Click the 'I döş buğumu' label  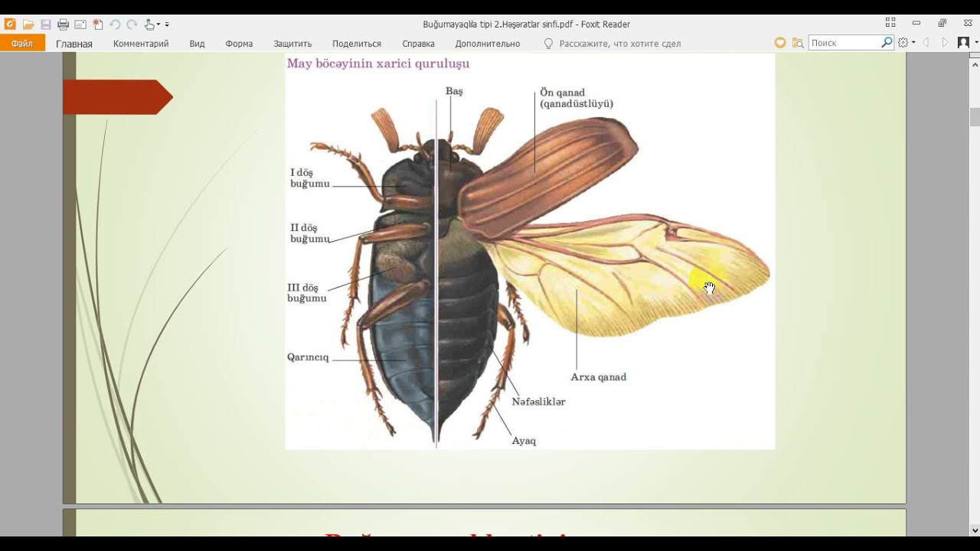tap(309, 178)
